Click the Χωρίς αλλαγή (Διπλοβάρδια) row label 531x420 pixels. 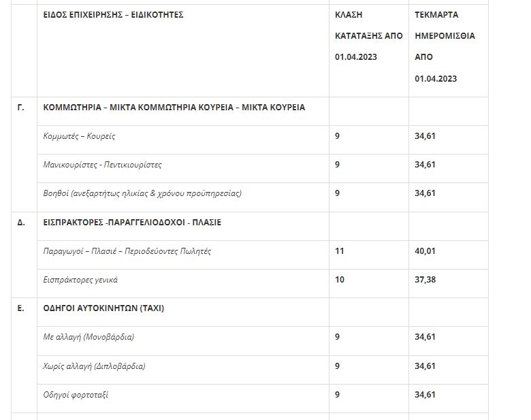94,366
